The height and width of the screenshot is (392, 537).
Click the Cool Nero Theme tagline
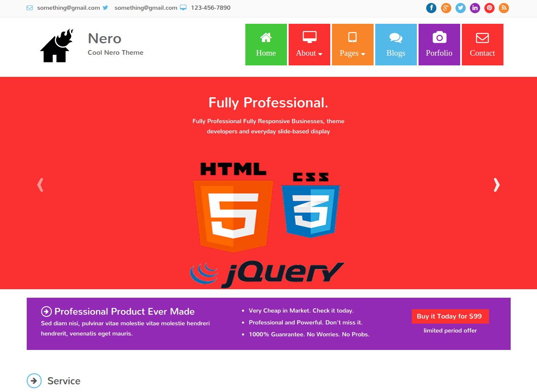(x=115, y=53)
